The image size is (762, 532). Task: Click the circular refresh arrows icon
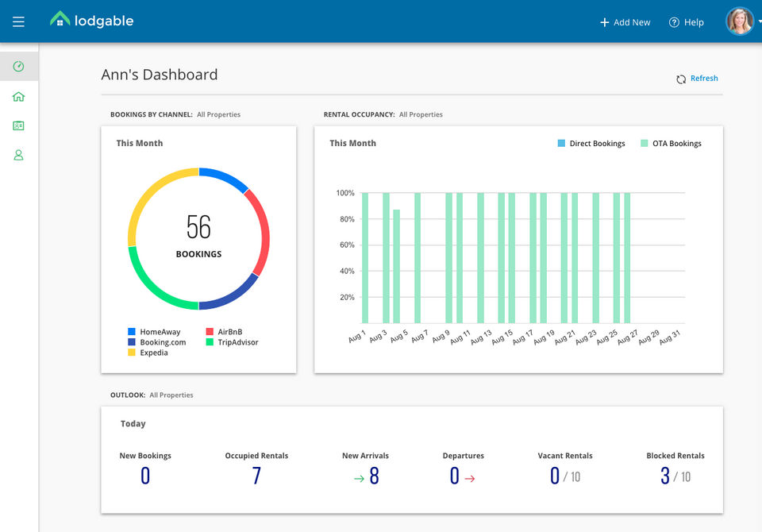click(680, 79)
